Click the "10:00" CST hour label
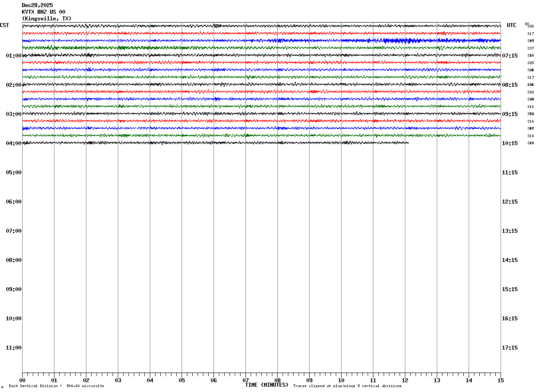Screen dimensions: 536x392 14,319
